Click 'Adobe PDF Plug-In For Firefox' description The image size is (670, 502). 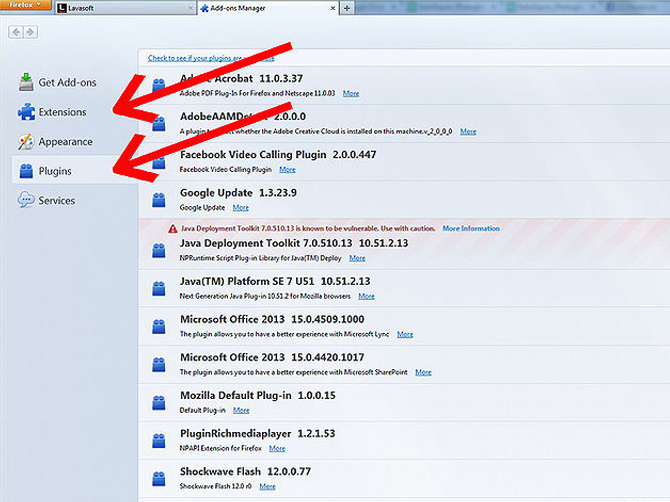257,94
